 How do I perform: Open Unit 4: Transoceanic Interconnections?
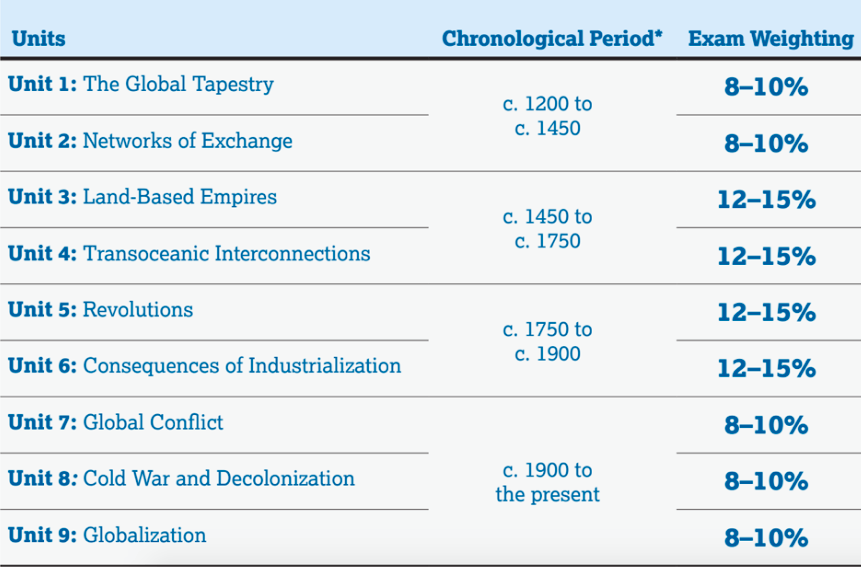(189, 254)
